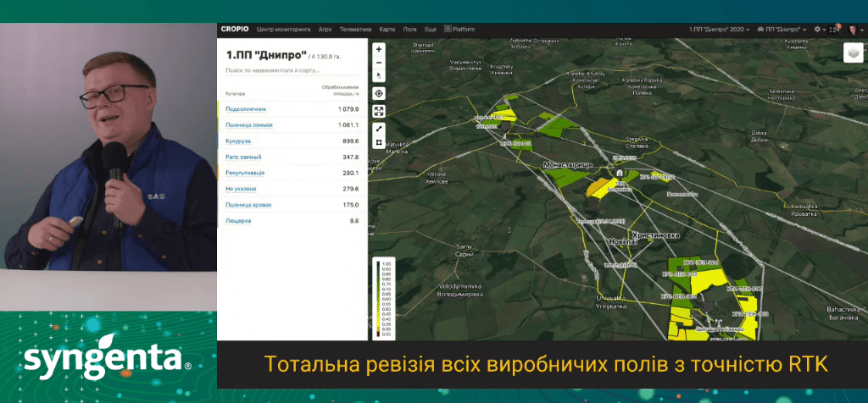Viewport: 868px width, 403px height.
Task: Open Центр мониторинга menu
Action: tap(284, 30)
